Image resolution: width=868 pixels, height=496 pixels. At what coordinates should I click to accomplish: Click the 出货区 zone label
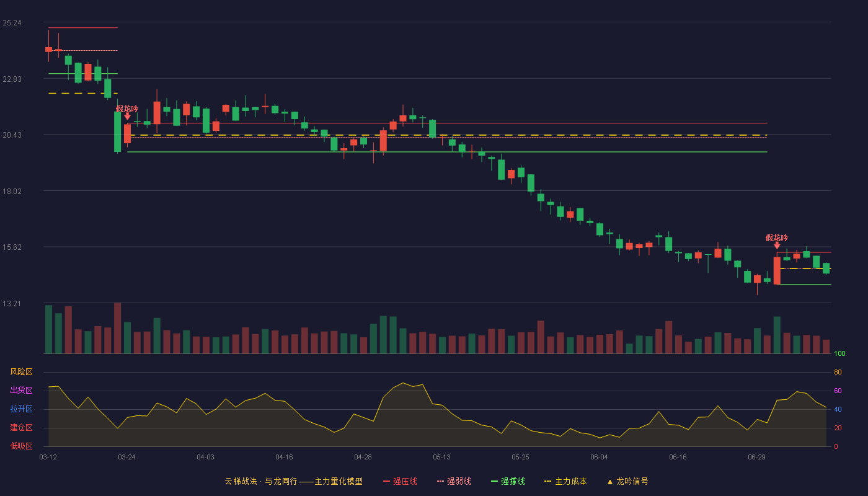coord(21,391)
